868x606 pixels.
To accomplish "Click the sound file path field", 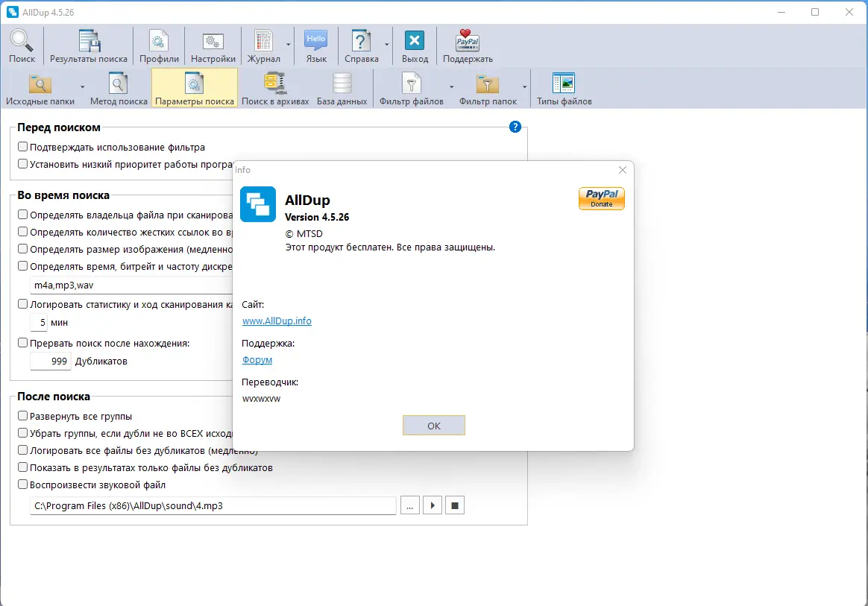I will click(213, 506).
